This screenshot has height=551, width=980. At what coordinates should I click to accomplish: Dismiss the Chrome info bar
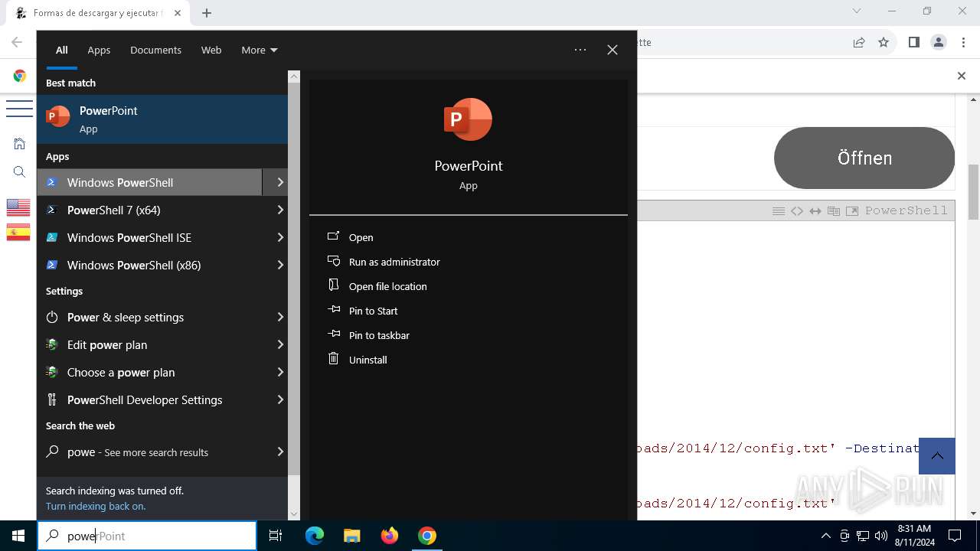point(962,76)
